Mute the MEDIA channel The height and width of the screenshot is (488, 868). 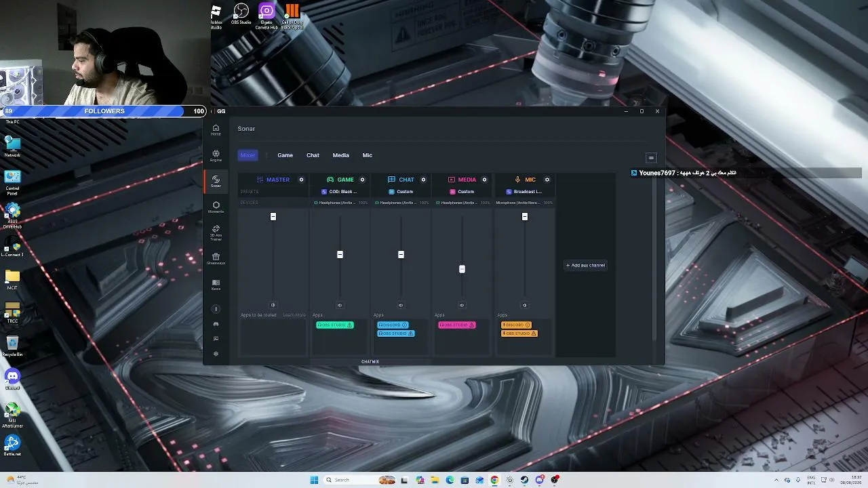point(462,305)
